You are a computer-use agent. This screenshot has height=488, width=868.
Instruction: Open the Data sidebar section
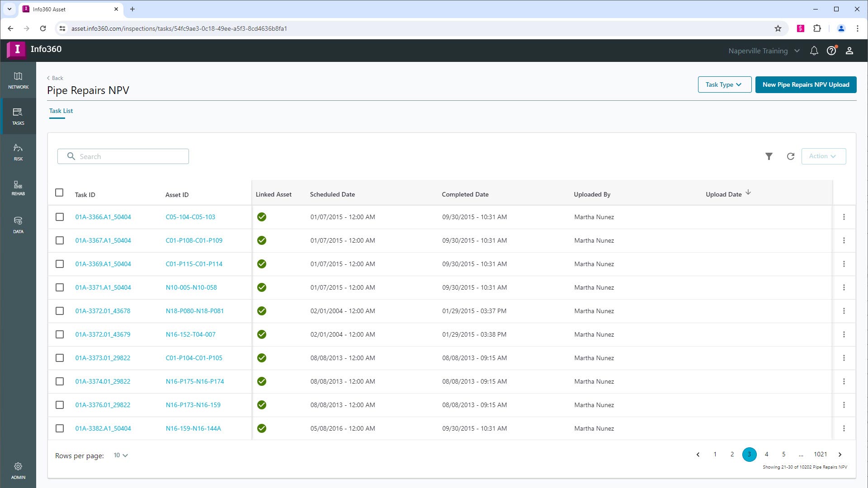point(18,225)
